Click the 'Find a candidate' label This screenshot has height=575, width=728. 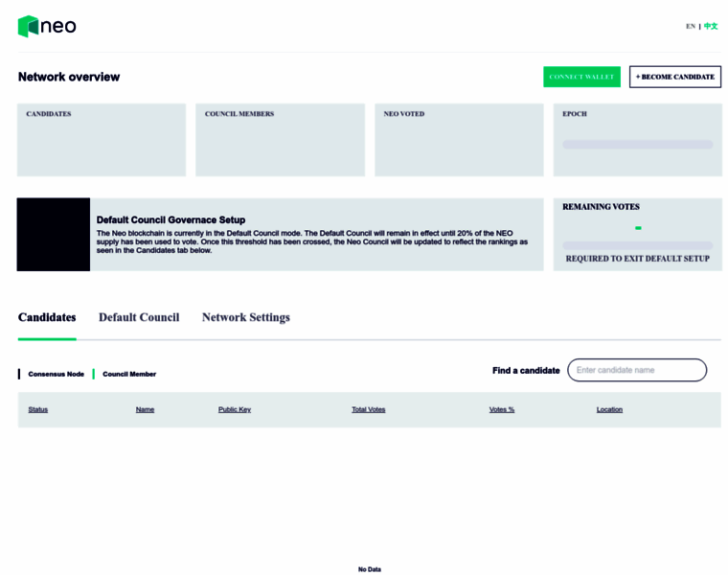coord(526,370)
